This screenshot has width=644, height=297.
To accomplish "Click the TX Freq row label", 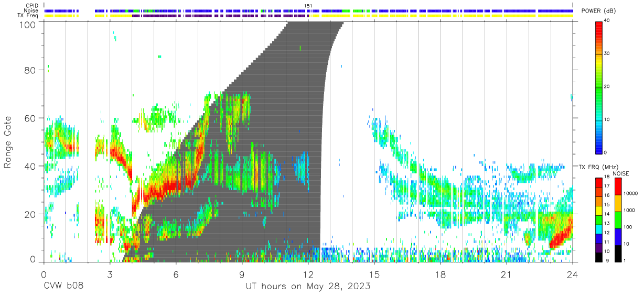I will pyautogui.click(x=28, y=15).
